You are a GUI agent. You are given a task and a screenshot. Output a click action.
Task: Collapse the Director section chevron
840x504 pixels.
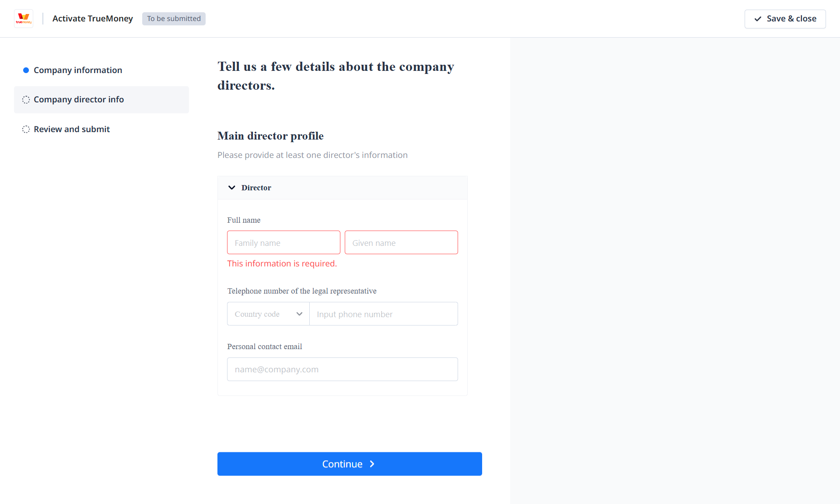[x=232, y=188]
